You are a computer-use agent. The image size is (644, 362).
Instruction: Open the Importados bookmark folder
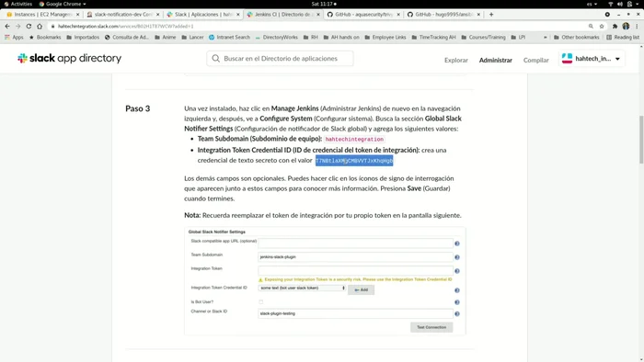pos(83,38)
